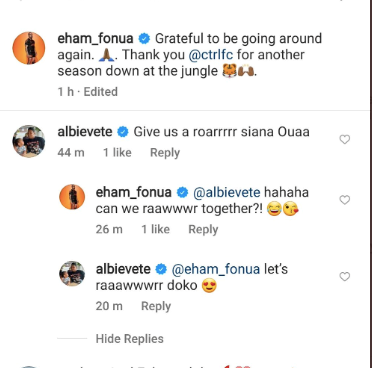Open the @ctrlfc mention in caption
Screen dimensions: 372x368
click(x=211, y=55)
